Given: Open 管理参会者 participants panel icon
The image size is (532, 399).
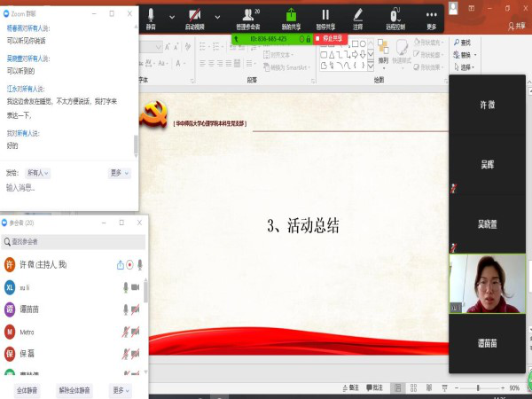Looking at the screenshot, I should (x=248, y=16).
